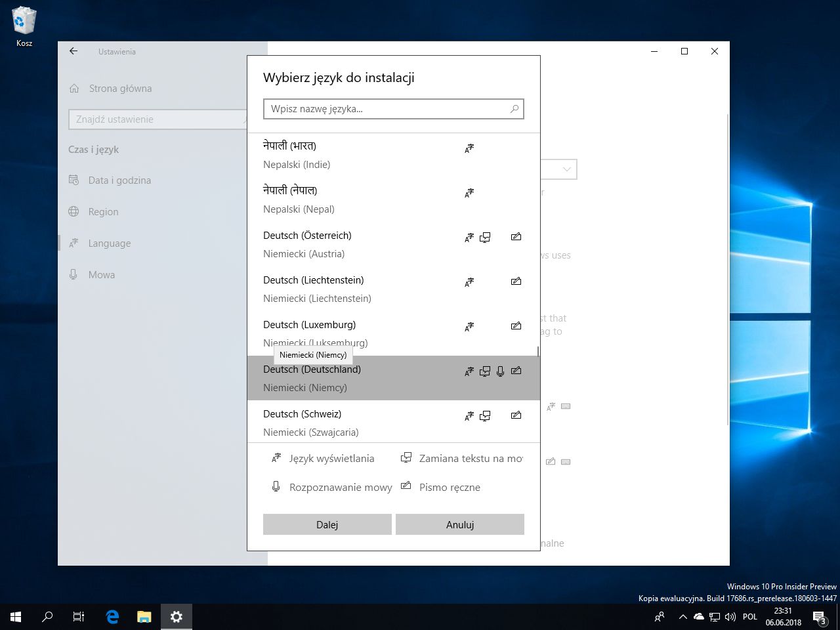The height and width of the screenshot is (630, 840).
Task: Open the volume speaker tray icon
Action: [730, 617]
